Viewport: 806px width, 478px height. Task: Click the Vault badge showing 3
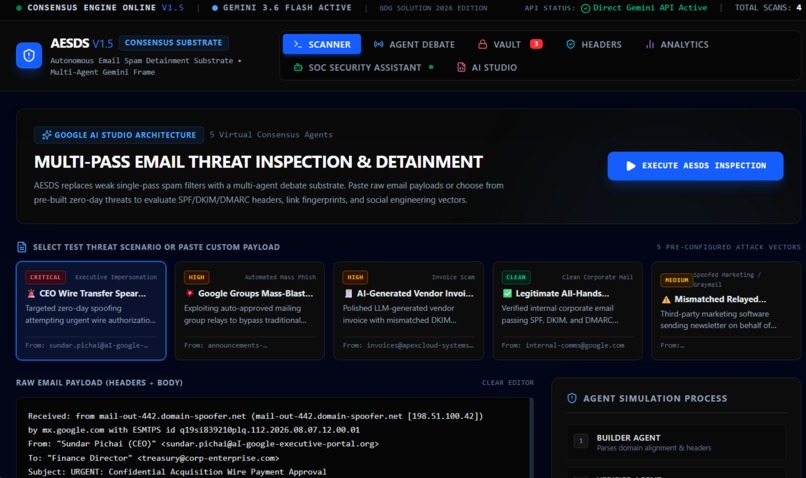point(536,44)
